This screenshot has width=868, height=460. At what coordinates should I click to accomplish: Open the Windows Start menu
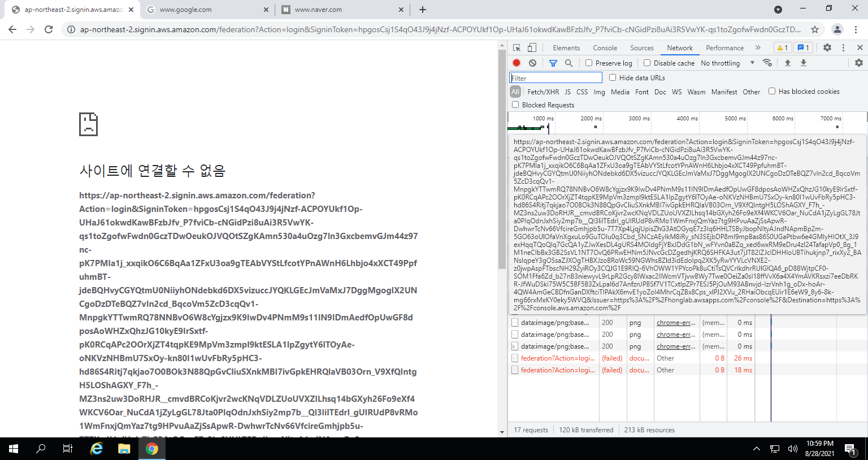click(14, 449)
